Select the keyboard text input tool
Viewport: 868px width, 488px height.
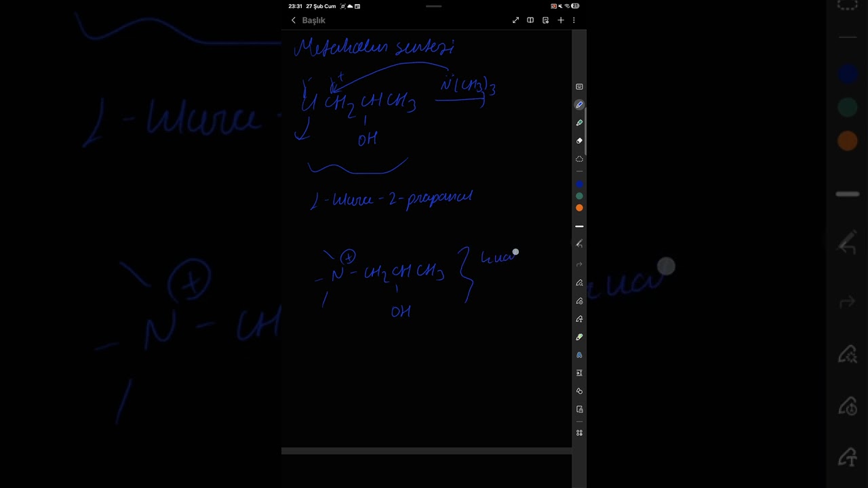(579, 87)
